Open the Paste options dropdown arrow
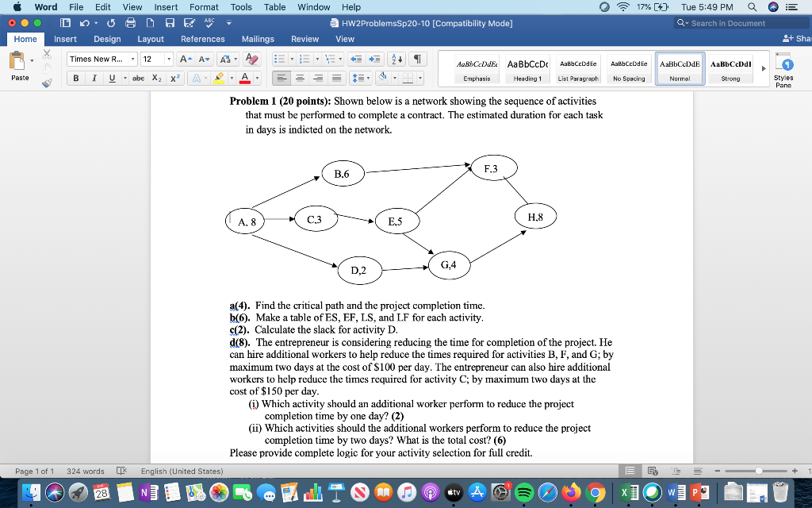Screen dimensions: 812x508 pos(32,60)
